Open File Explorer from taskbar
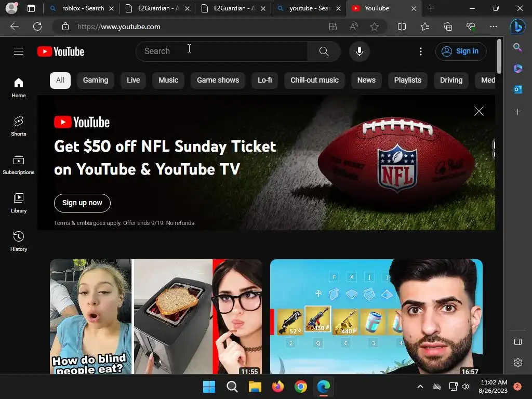This screenshot has width=532, height=399. [x=255, y=387]
